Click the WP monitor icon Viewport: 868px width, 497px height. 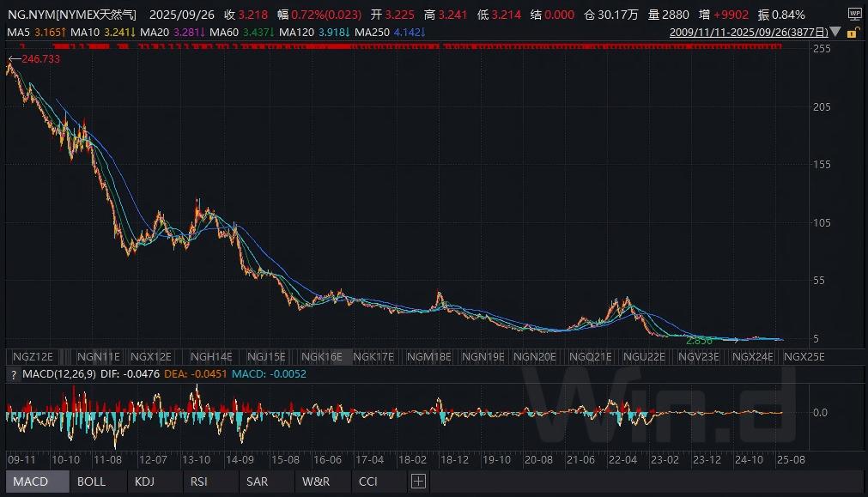click(x=854, y=14)
